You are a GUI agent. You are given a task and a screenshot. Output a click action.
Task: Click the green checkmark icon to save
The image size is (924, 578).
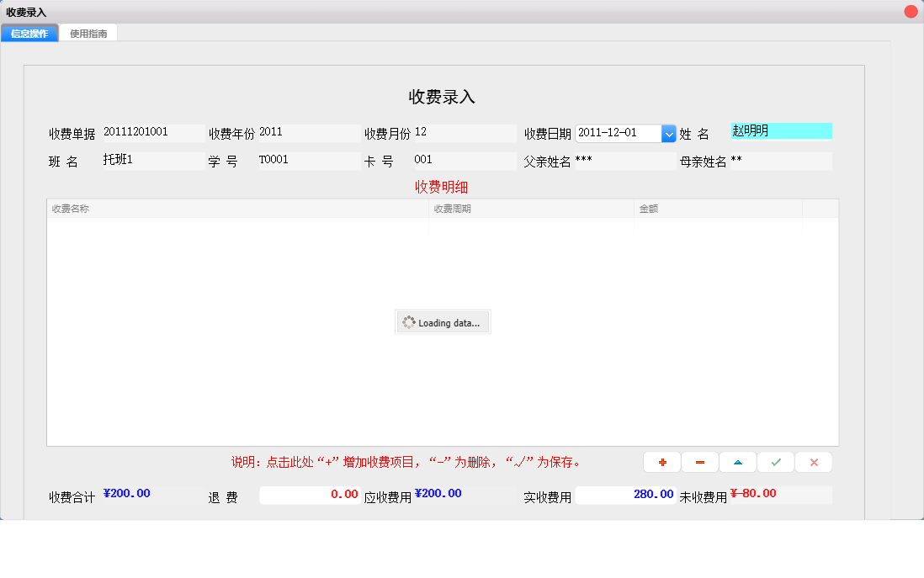point(775,462)
